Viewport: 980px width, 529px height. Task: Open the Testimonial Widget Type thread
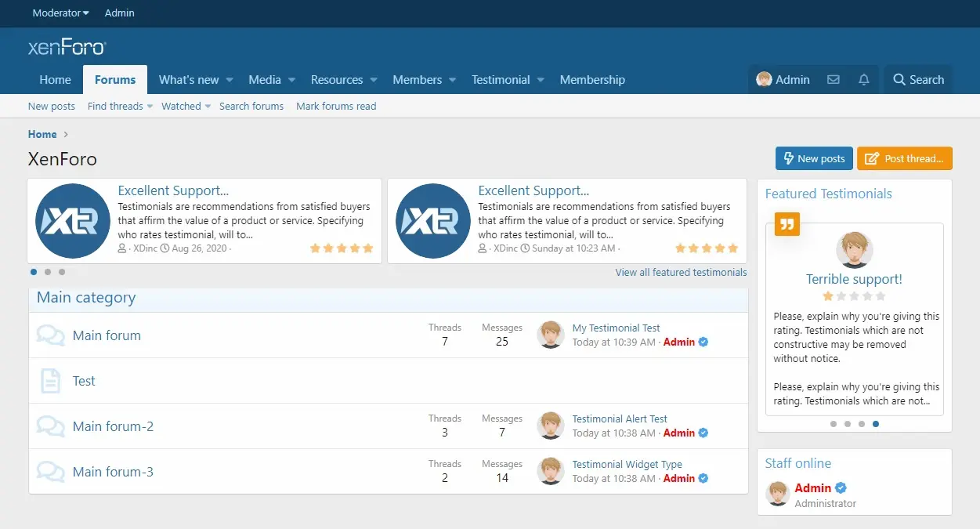pyautogui.click(x=627, y=464)
